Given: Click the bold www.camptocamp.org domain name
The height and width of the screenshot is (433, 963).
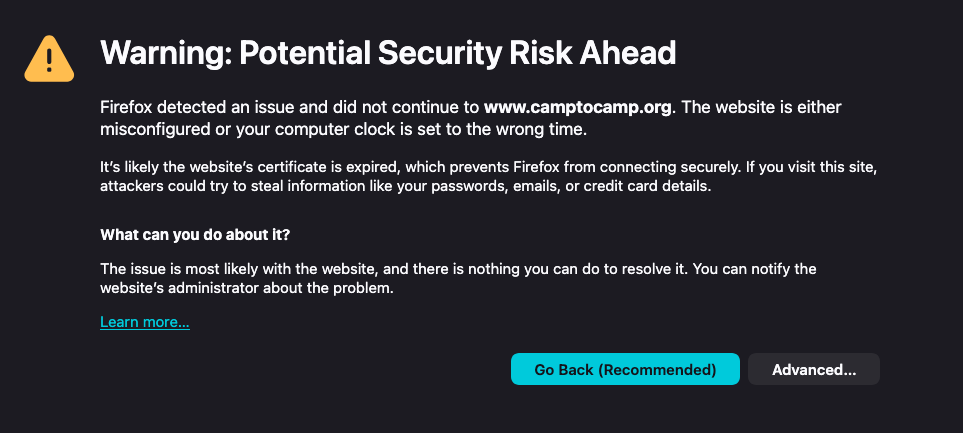Looking at the screenshot, I should [578, 107].
